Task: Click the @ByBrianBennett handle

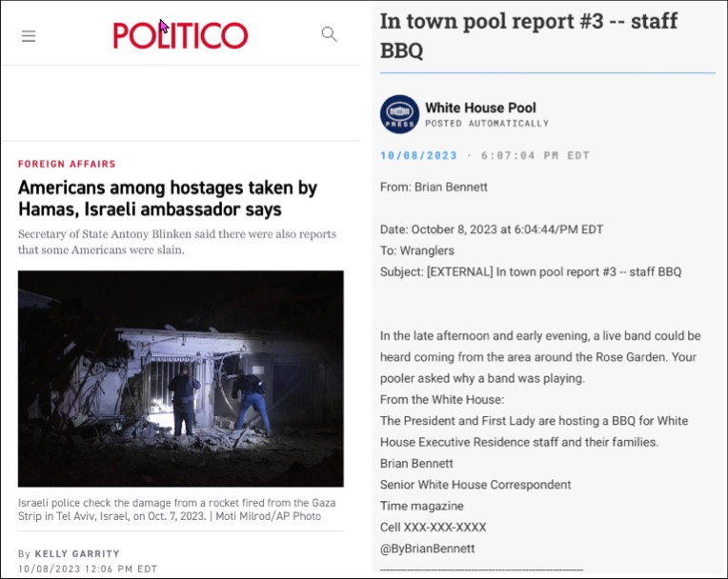Action: point(428,549)
